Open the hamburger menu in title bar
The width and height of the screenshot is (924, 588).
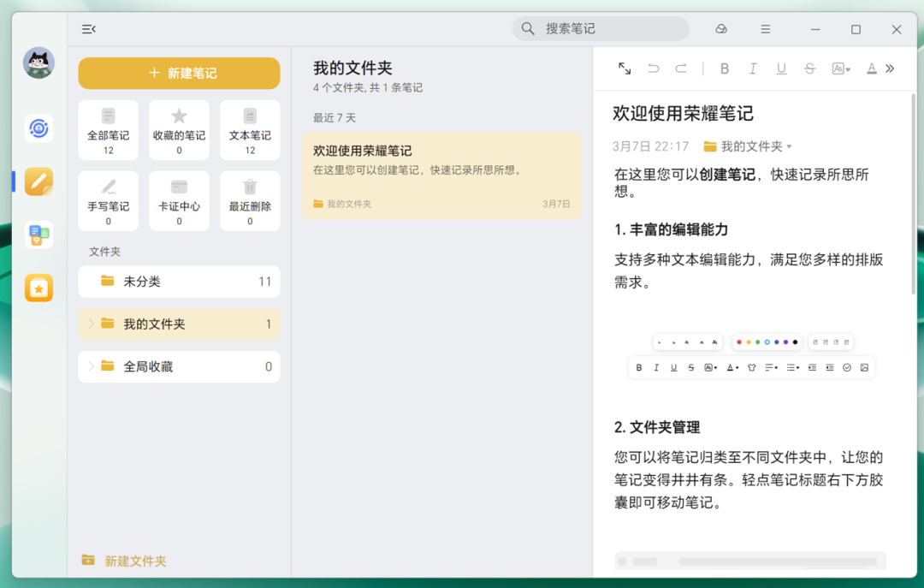765,29
